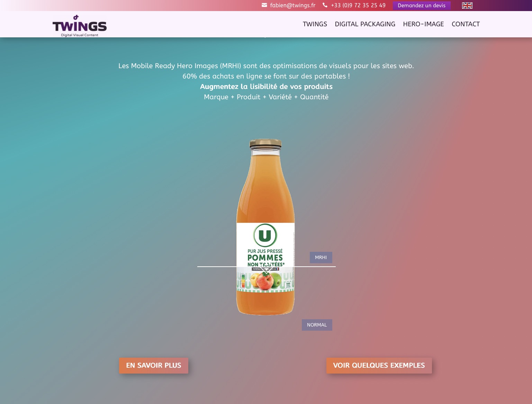Click the golden bottle cap
This screenshot has width=532, height=404.
coord(265,143)
